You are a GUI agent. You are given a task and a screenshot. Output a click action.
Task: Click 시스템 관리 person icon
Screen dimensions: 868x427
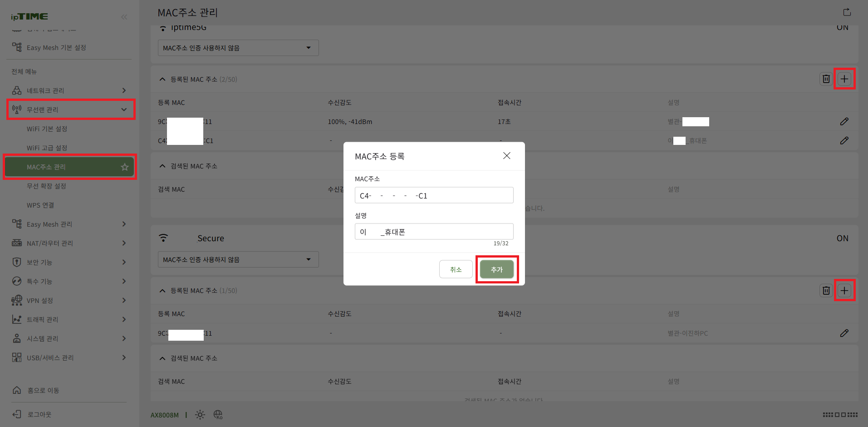[x=17, y=338]
